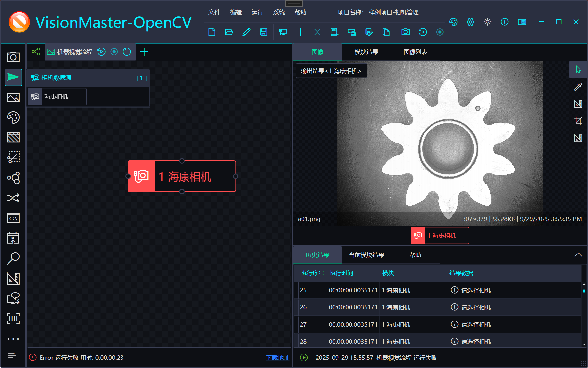Open the About info icon at top right
Image resolution: width=588 pixels, height=368 pixels.
click(x=505, y=22)
